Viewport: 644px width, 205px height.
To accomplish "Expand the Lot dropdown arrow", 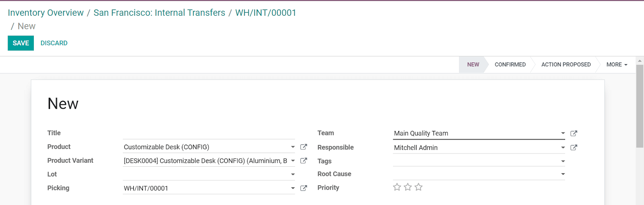I will click(x=293, y=174).
